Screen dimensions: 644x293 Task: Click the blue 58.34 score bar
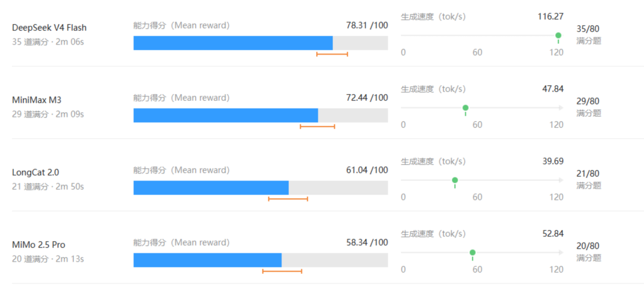click(207, 261)
